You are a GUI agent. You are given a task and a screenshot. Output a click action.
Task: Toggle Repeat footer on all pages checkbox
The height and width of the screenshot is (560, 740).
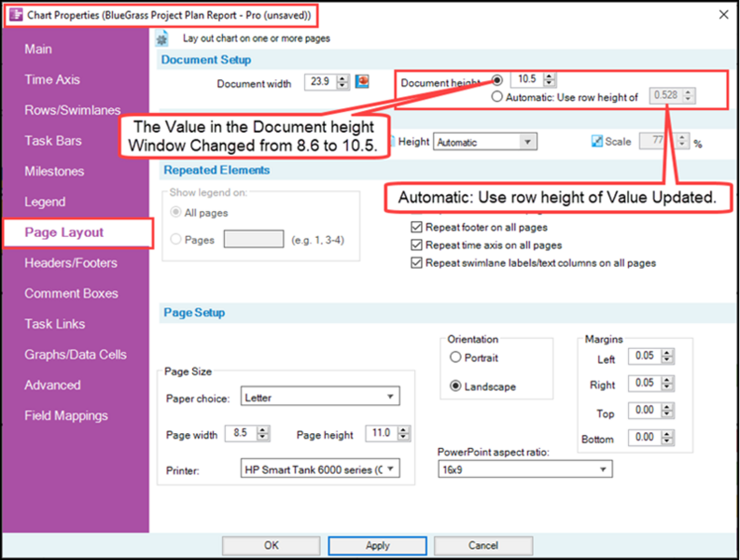pyautogui.click(x=416, y=227)
